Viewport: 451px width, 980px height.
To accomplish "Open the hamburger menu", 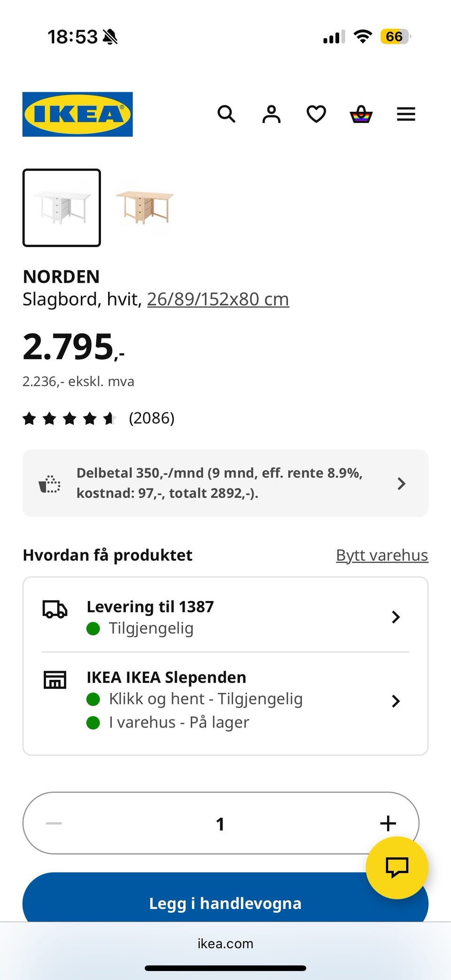I will 406,114.
